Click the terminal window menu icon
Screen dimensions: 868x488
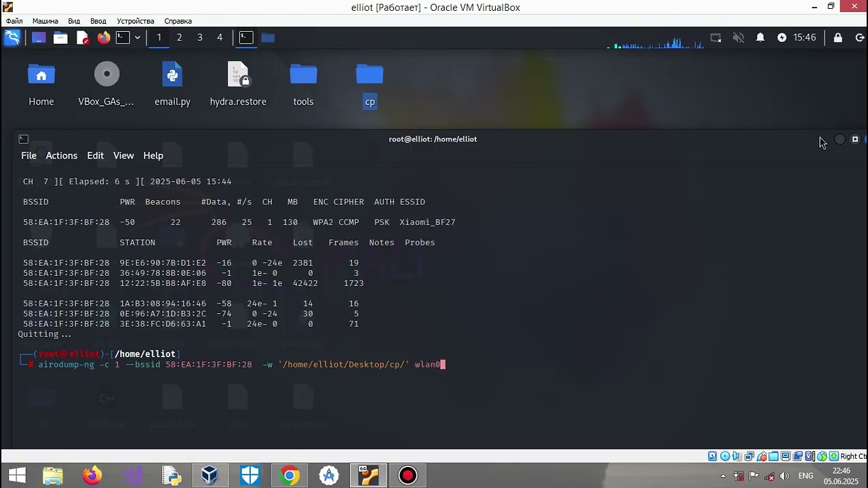[23, 139]
